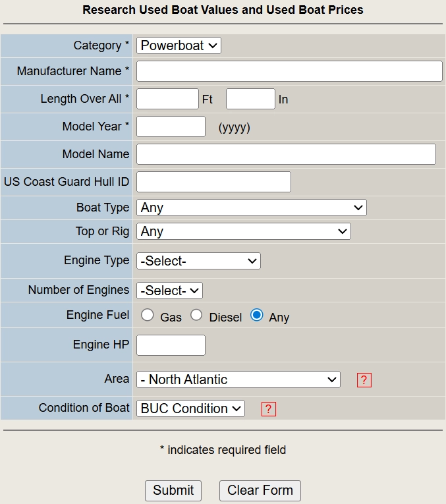Click the help icon next to Condition of Boat
This screenshot has width=446, height=504.
click(268, 409)
